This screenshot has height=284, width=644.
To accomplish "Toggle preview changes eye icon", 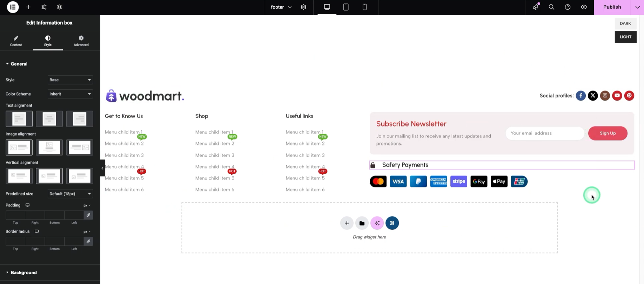I will (x=584, y=7).
